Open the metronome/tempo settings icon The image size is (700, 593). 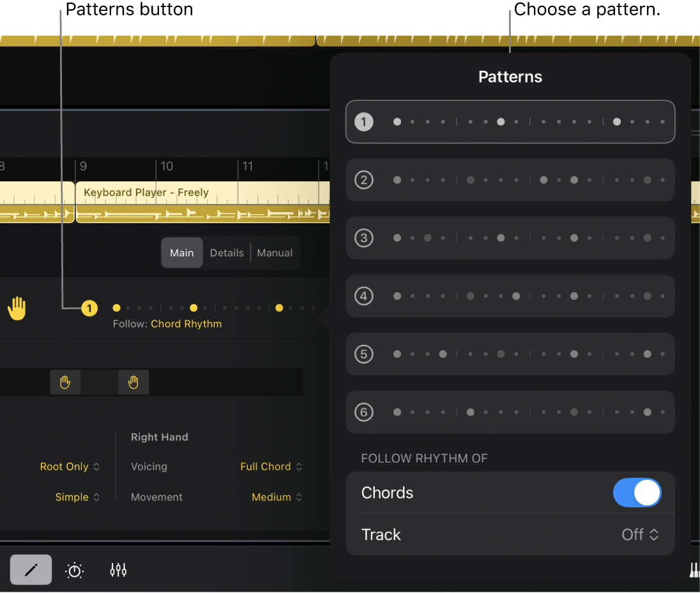(74, 569)
